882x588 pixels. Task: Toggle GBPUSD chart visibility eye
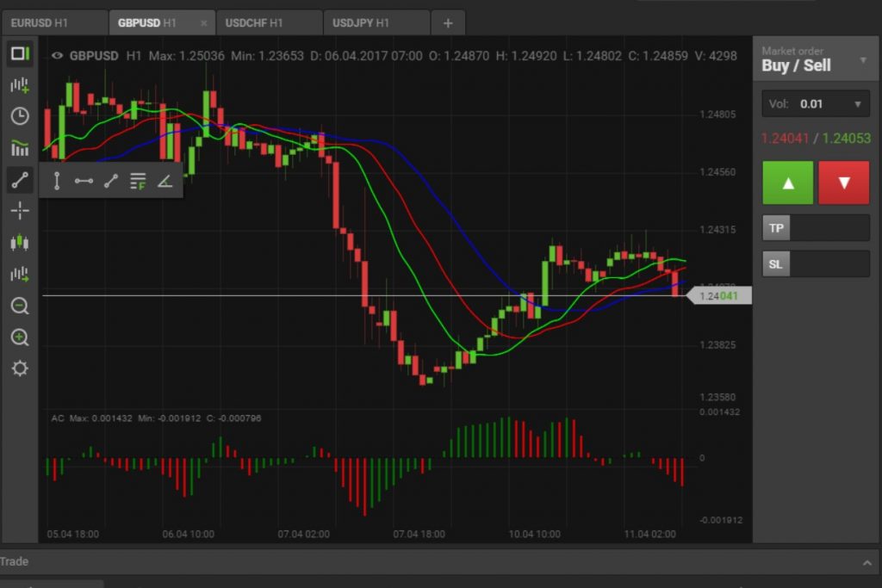(57, 56)
